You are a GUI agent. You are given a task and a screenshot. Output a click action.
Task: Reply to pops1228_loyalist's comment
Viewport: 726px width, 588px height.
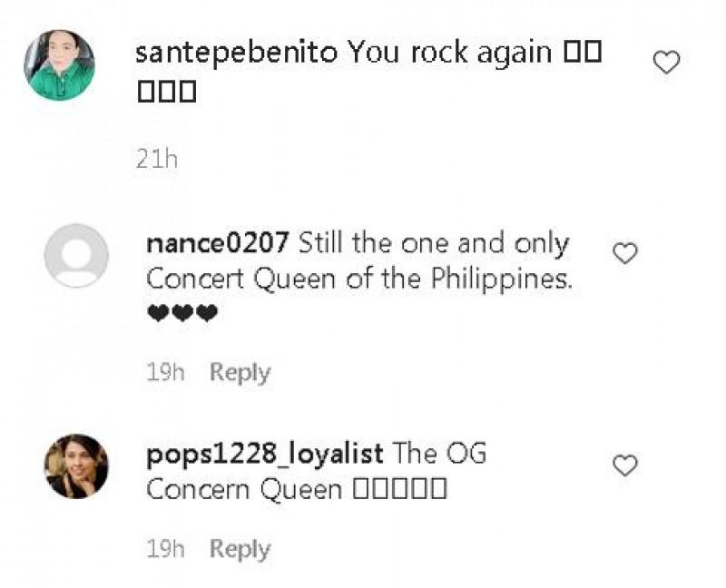[240, 549]
